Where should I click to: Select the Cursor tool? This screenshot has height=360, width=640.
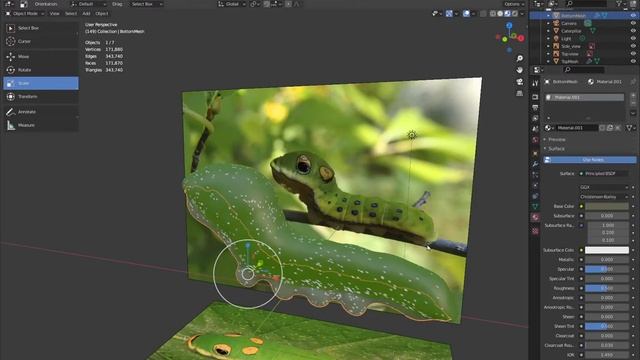41,41
